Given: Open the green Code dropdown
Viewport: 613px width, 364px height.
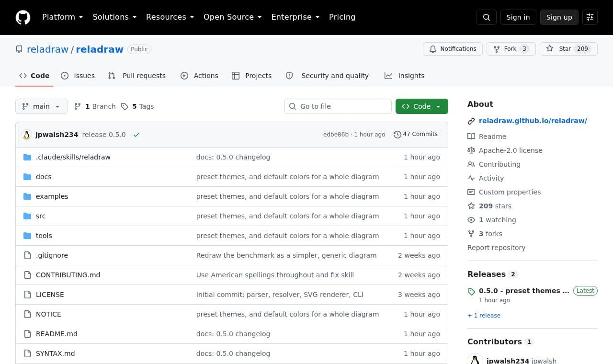Looking at the screenshot, I should pos(422,106).
